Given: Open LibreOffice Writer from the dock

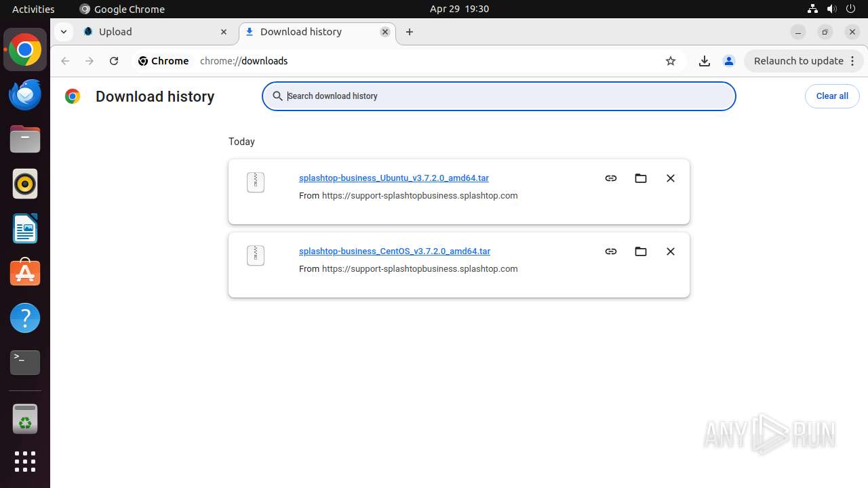Looking at the screenshot, I should (x=25, y=228).
